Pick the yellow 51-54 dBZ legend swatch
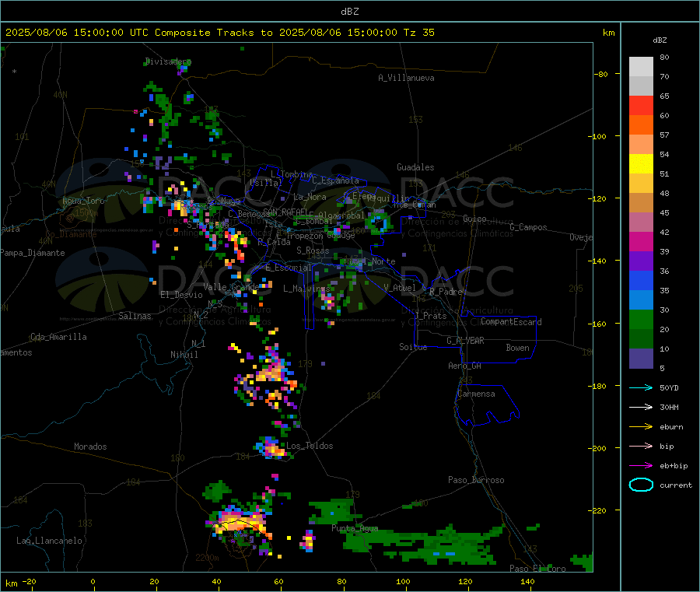This screenshot has height=592, width=700. tap(641, 164)
